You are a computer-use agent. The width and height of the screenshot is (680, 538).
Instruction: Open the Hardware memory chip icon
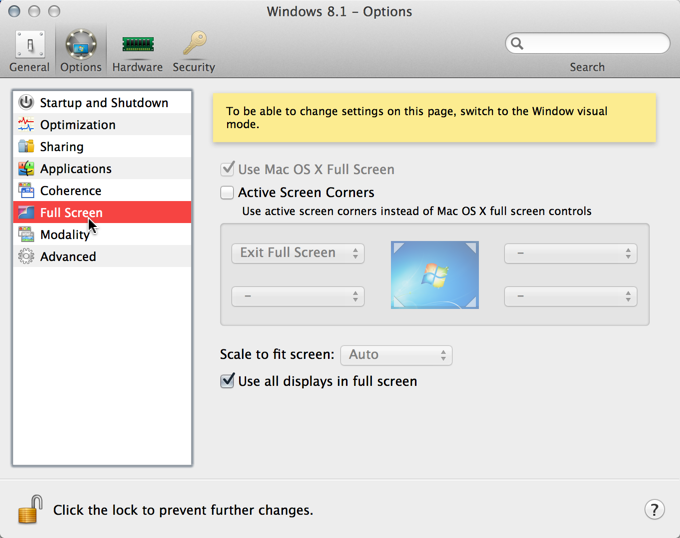(137, 45)
